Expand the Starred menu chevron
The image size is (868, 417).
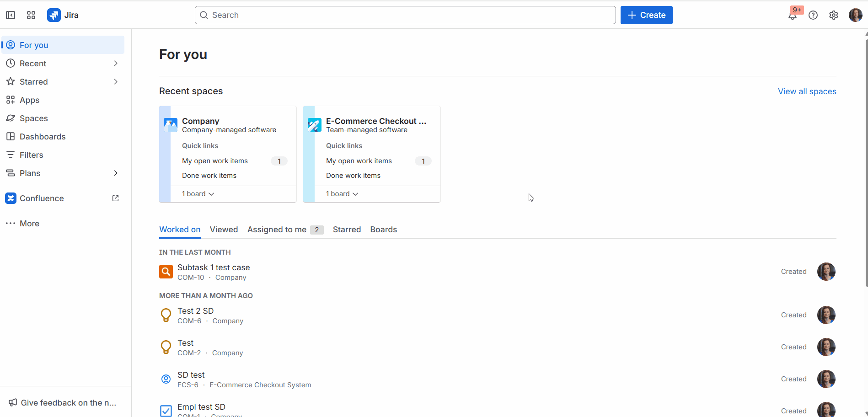pos(116,81)
